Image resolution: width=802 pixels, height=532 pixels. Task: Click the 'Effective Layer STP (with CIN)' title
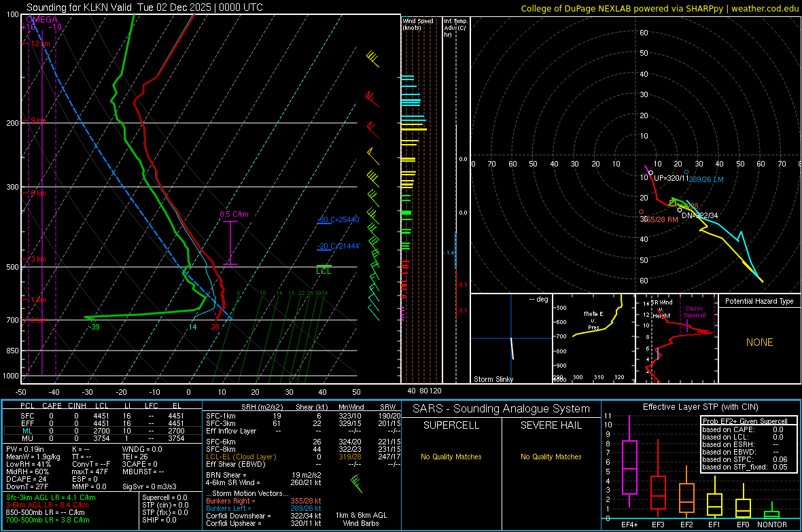[x=700, y=407]
